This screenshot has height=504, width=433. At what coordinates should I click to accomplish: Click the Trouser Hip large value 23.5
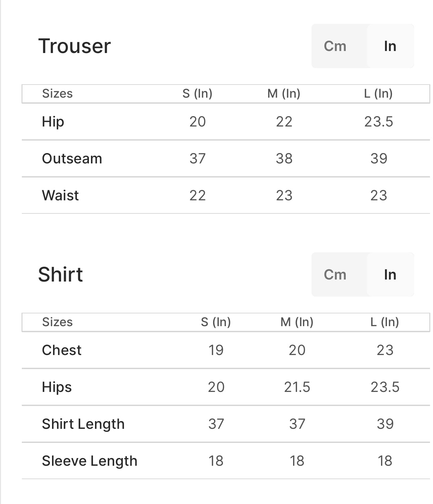[x=379, y=121]
